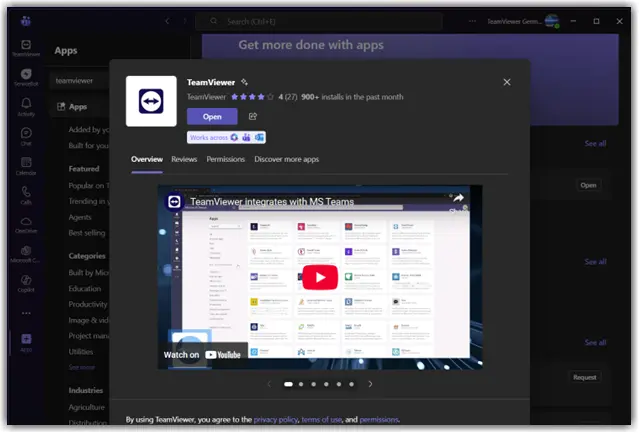Select the Overview tab
Screen dimensions: 639x433
click(x=147, y=159)
